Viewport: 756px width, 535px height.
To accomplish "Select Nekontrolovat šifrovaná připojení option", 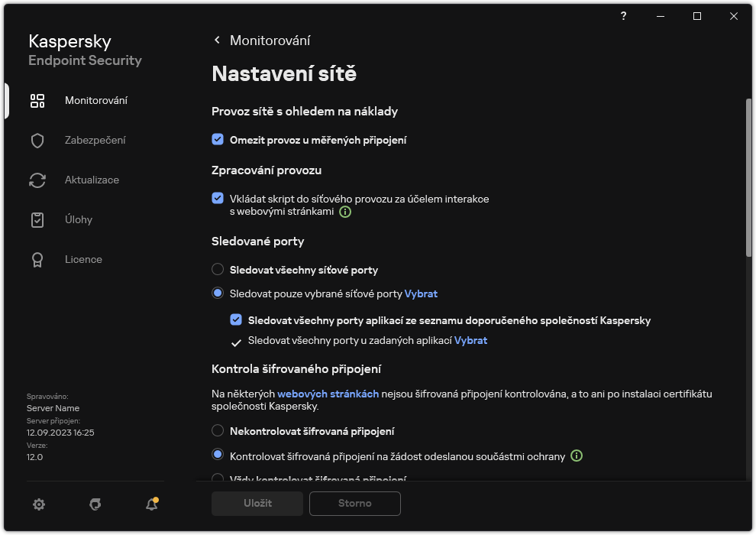I will [218, 431].
